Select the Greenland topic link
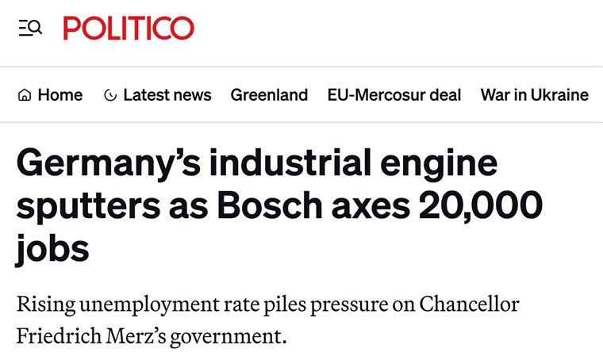603x364 pixels. coord(269,95)
